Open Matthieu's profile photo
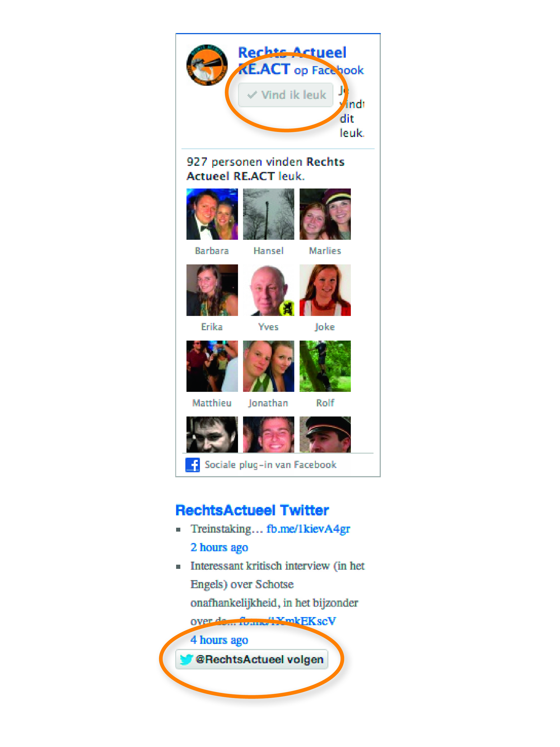The height and width of the screenshot is (747, 560). 212,366
